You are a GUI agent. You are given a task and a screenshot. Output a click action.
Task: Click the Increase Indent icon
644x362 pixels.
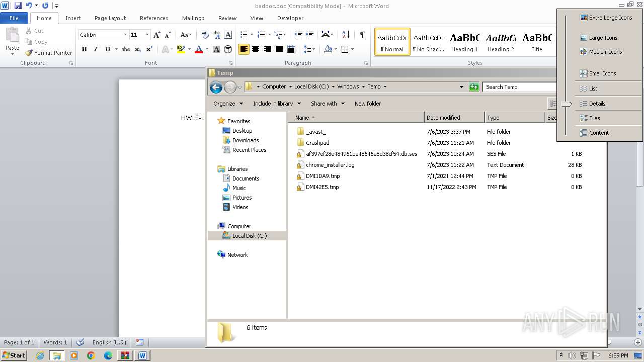(310, 35)
